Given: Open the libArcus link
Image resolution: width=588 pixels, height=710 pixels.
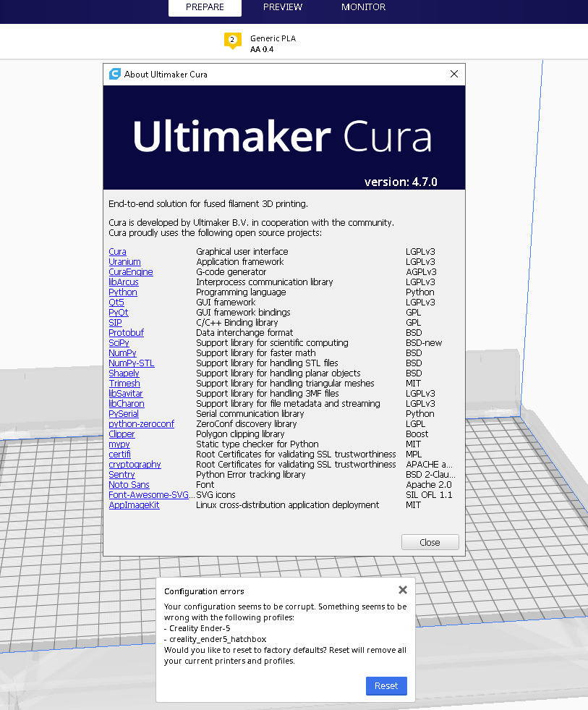Looking at the screenshot, I should (123, 282).
